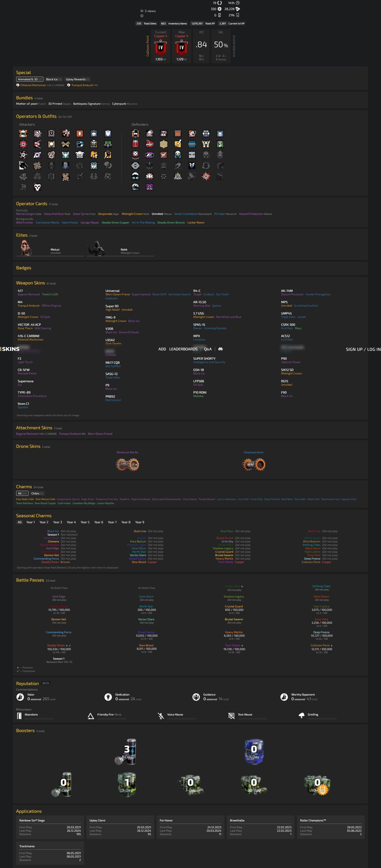
Task: Select the Kapkan defender icon
Action: 135,144
